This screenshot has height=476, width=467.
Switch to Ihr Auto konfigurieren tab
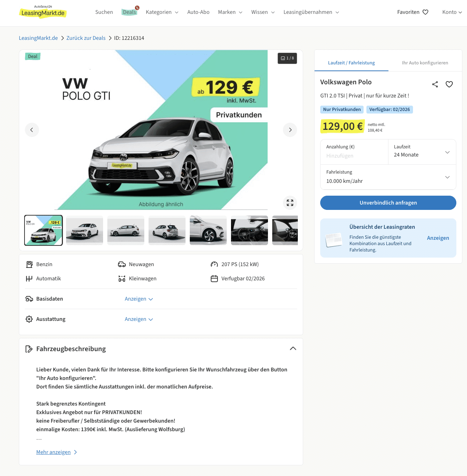[x=425, y=63]
